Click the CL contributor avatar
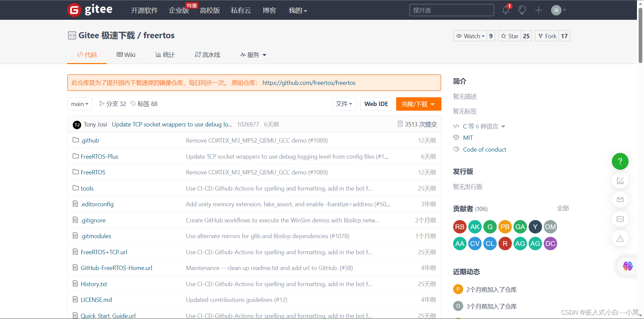 coord(490,244)
